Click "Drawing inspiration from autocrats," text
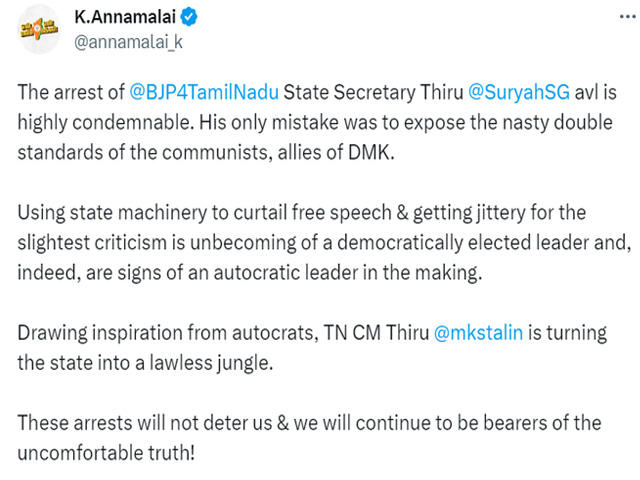The image size is (640, 480). coord(168,333)
